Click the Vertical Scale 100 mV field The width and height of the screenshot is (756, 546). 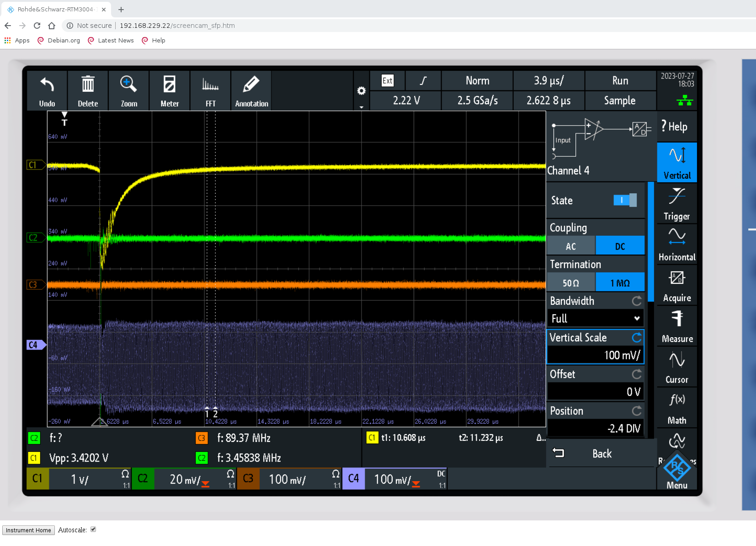tap(595, 355)
